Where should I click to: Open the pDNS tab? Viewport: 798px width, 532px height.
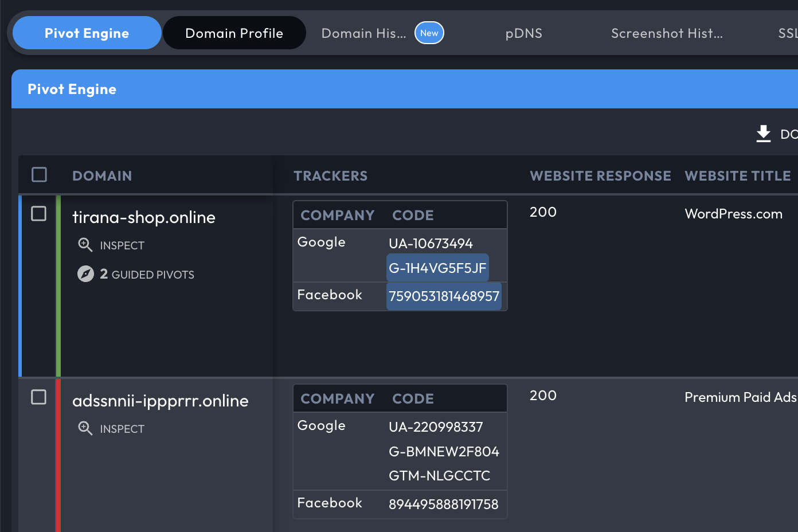[x=523, y=33]
